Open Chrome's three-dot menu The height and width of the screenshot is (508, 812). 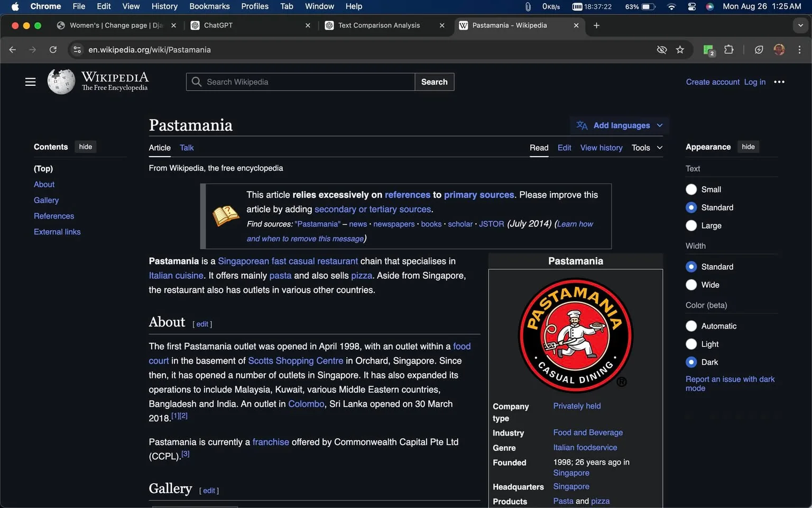799,49
